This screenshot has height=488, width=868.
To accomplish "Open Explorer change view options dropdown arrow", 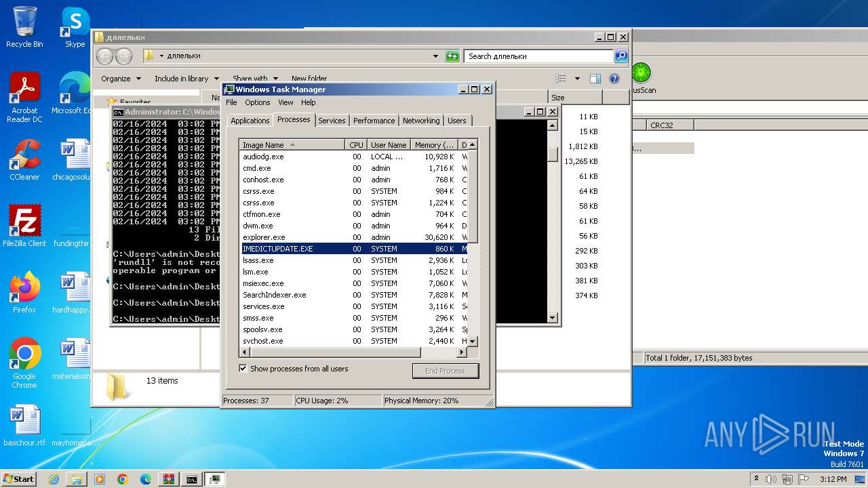I will point(577,79).
